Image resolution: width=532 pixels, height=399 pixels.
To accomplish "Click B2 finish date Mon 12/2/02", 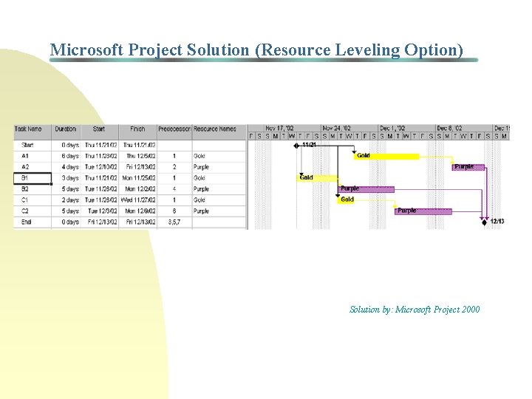I will click(x=137, y=189).
